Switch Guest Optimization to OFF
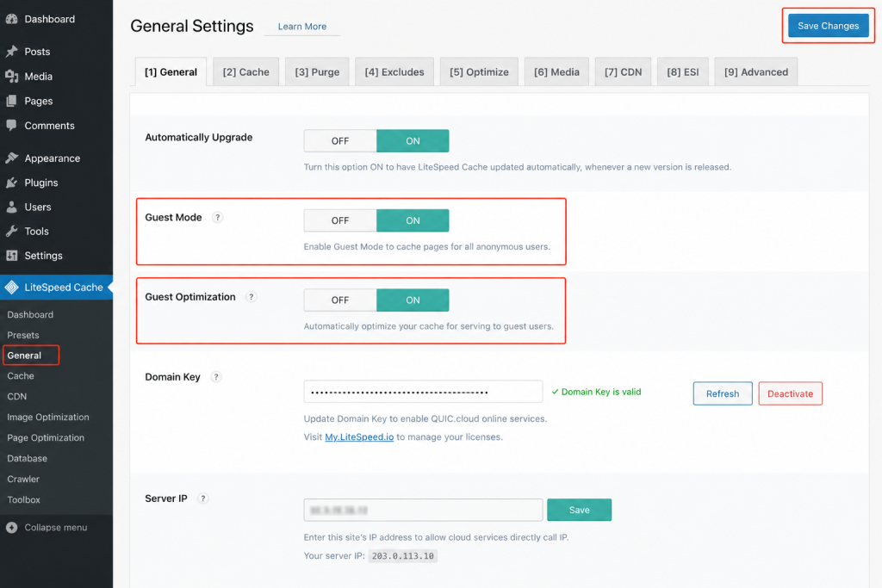Image resolution: width=882 pixels, height=588 pixels. pyautogui.click(x=339, y=300)
